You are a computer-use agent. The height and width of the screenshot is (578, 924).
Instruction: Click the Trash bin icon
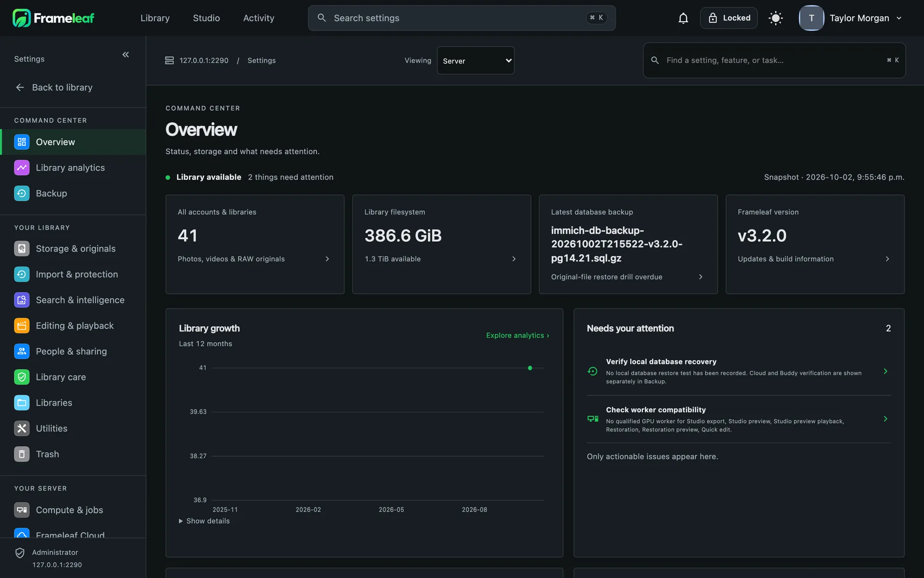pos(22,454)
